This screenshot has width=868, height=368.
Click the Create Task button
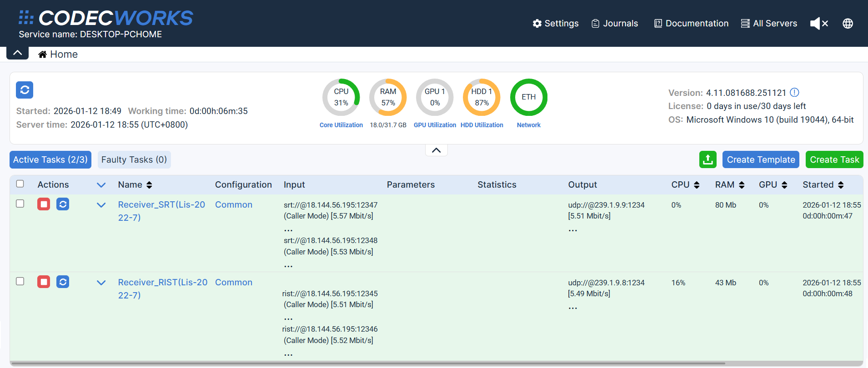[834, 159]
